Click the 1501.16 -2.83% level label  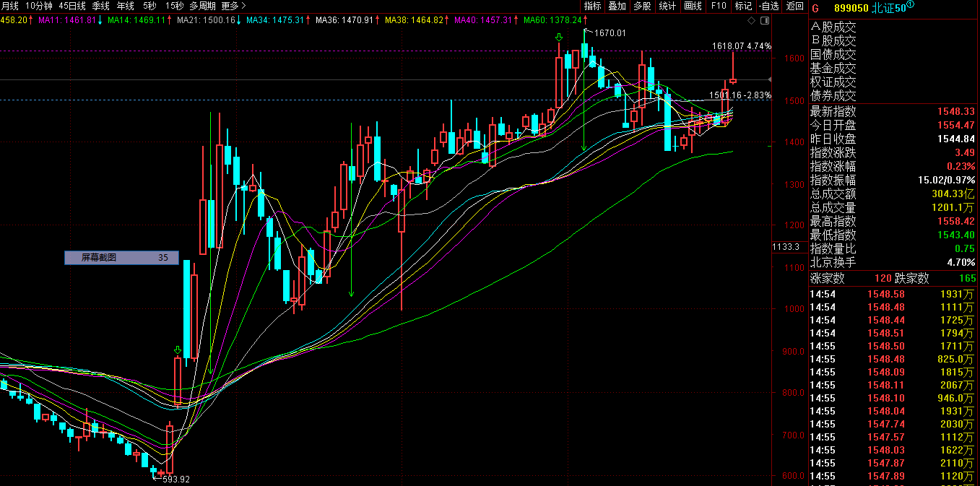tap(740, 95)
